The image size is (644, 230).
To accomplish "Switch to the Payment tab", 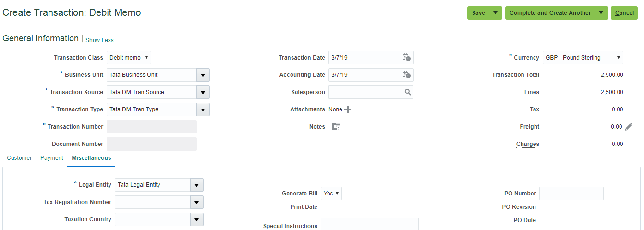I will click(52, 158).
